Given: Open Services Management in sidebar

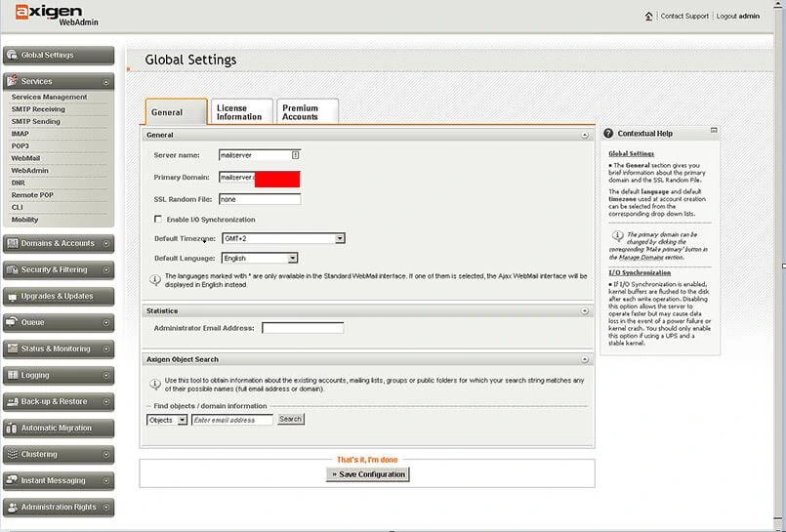Looking at the screenshot, I should (x=49, y=97).
